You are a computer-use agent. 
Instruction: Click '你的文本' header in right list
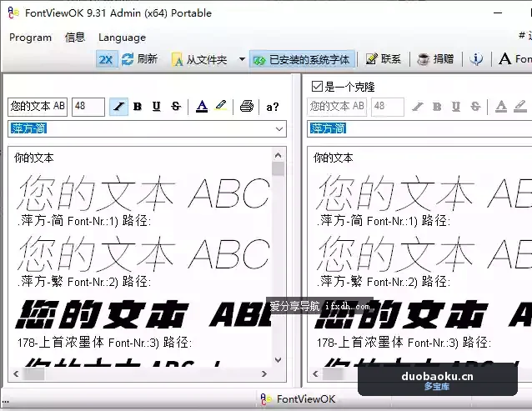click(x=334, y=158)
